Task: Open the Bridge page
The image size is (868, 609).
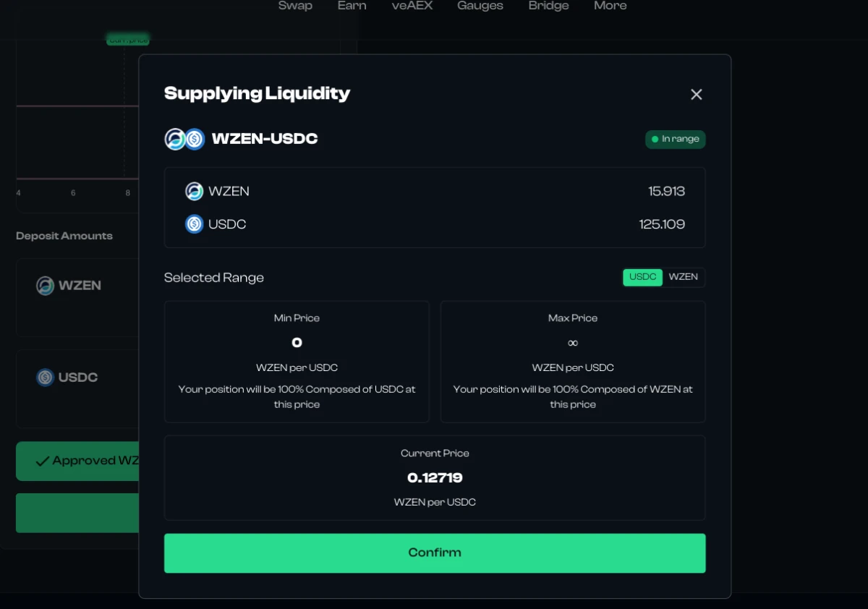Action: point(548,6)
